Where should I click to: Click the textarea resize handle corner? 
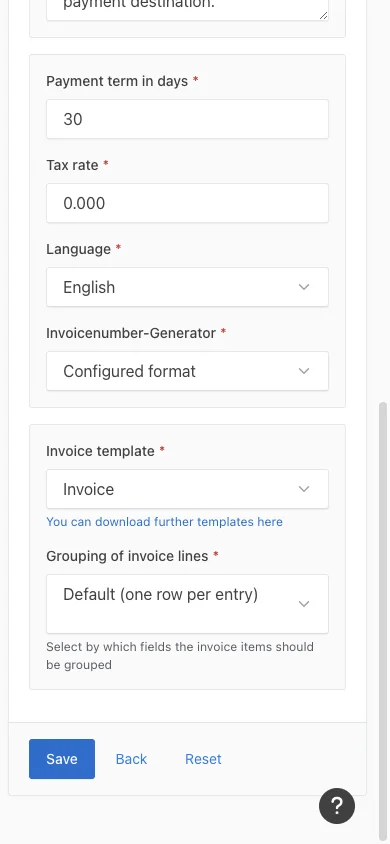click(x=323, y=15)
